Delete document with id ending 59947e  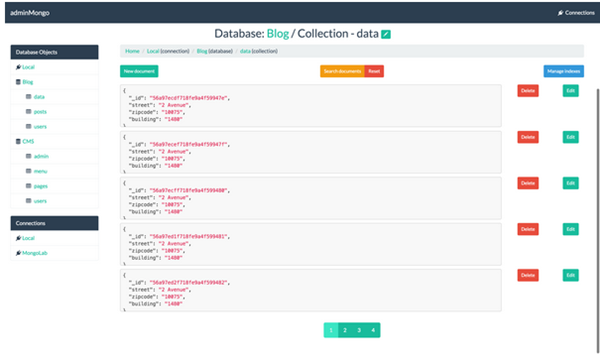click(x=528, y=91)
